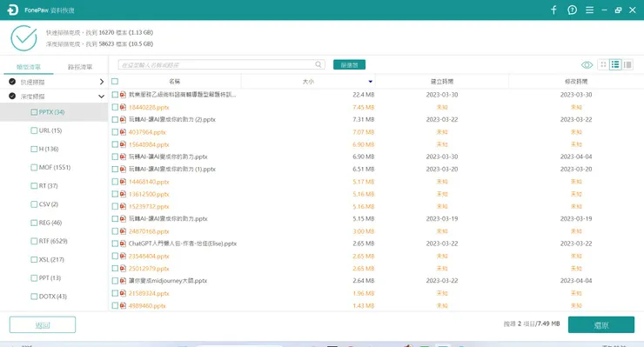The image size is (644, 347).
Task: Click file name 13612500.pptx
Action: (x=149, y=194)
